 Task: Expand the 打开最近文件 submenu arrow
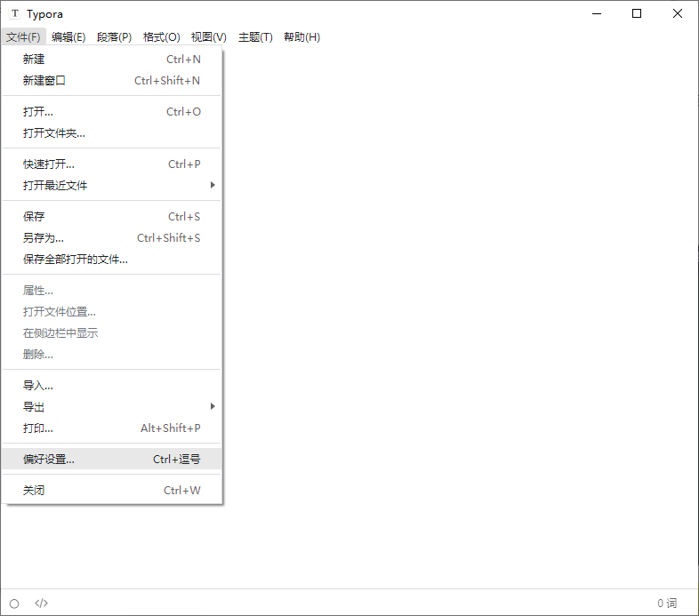coord(213,185)
